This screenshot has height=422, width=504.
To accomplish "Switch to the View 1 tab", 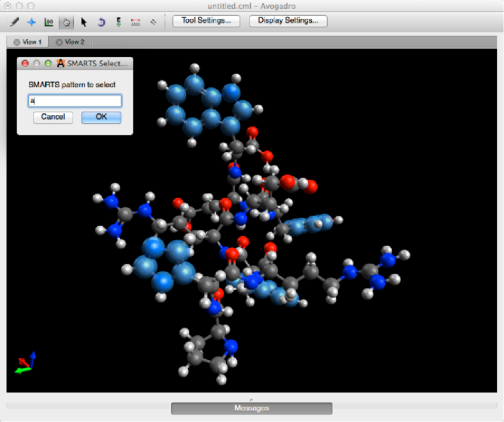I will click(32, 42).
